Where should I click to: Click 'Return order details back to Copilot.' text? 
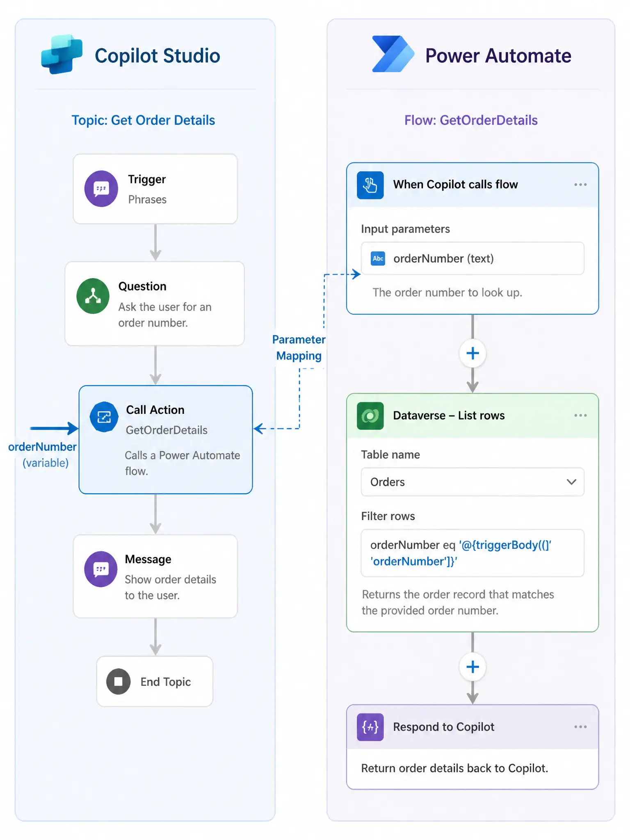(x=454, y=768)
